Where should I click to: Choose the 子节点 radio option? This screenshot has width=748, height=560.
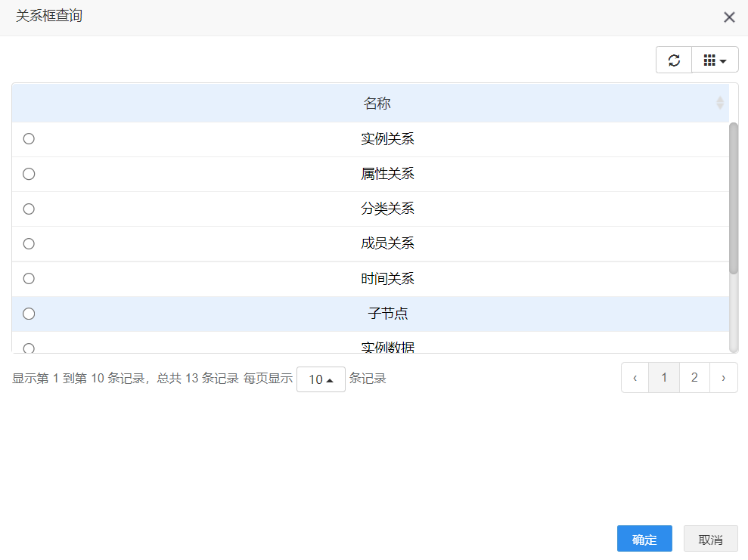coord(29,314)
